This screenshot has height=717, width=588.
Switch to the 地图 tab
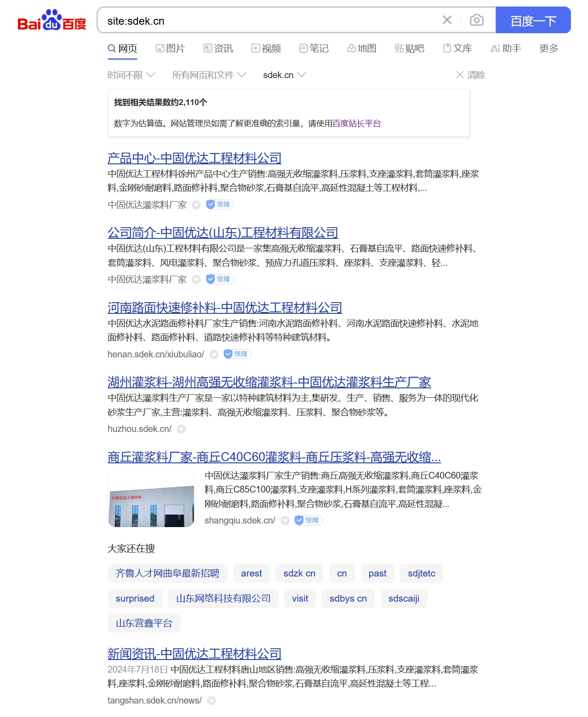point(362,48)
